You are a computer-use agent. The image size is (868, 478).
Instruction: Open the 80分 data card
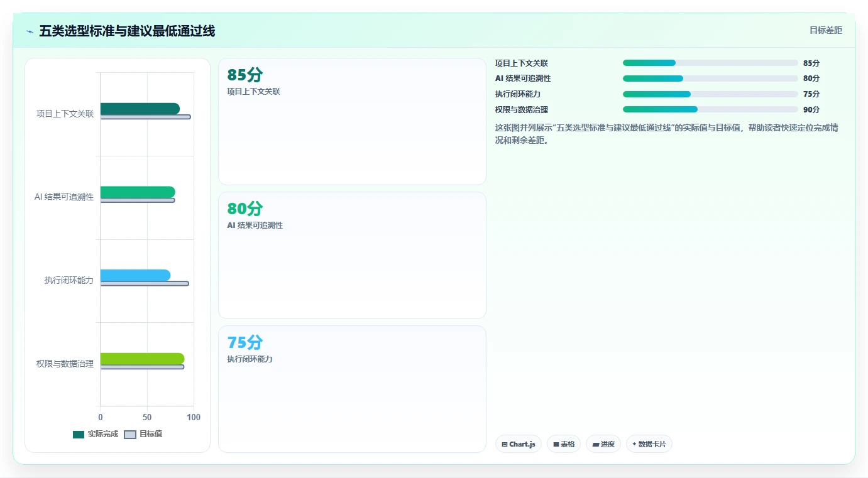pyautogui.click(x=352, y=255)
